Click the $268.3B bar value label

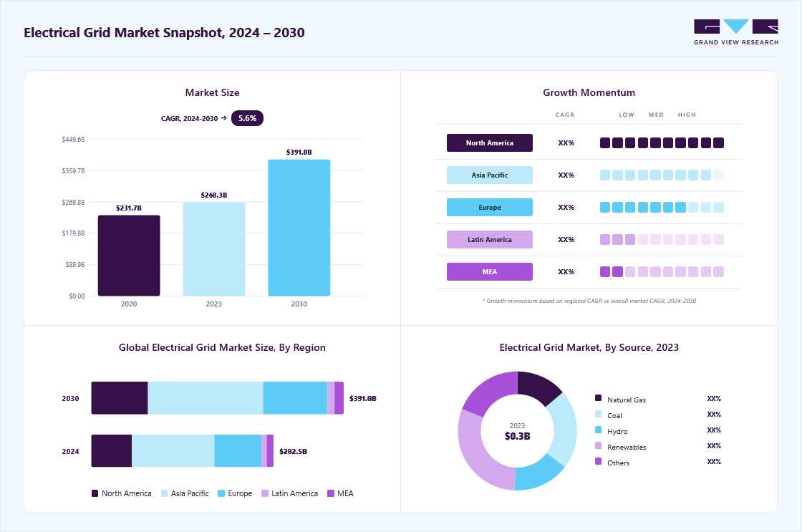pos(214,195)
